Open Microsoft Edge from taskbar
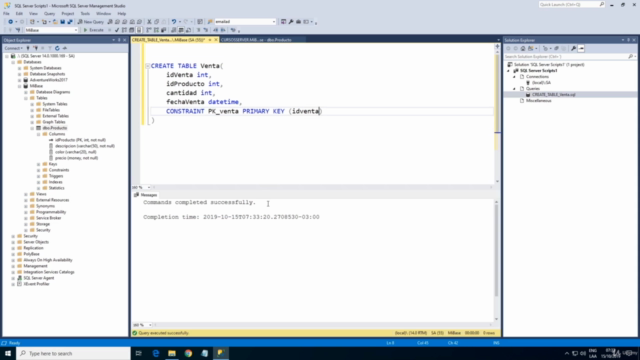This screenshot has height=360, width=640. pos(156,353)
